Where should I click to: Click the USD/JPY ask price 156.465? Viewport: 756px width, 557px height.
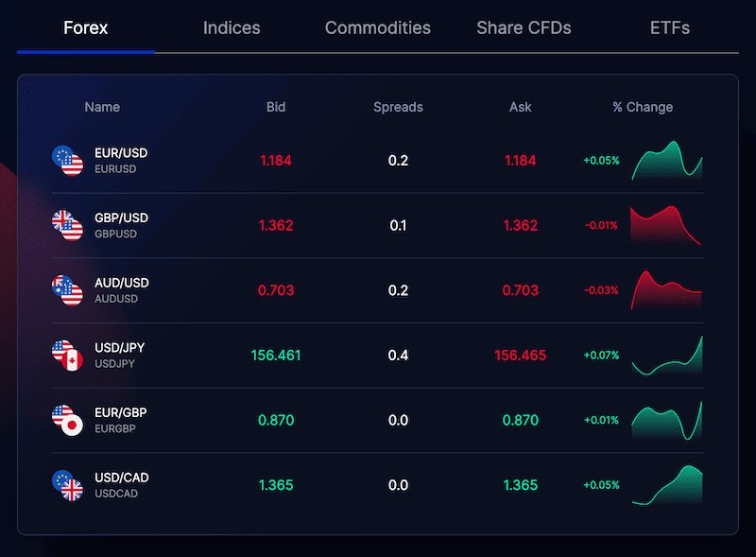520,356
